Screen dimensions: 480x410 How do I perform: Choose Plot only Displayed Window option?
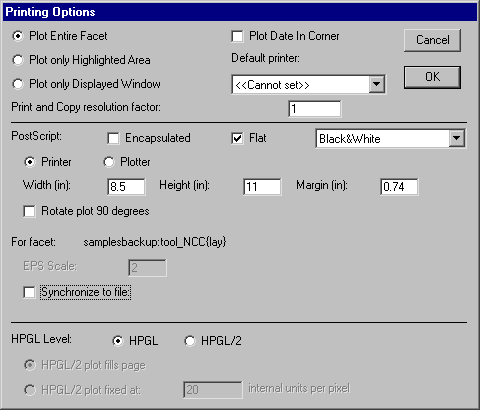click(x=18, y=84)
